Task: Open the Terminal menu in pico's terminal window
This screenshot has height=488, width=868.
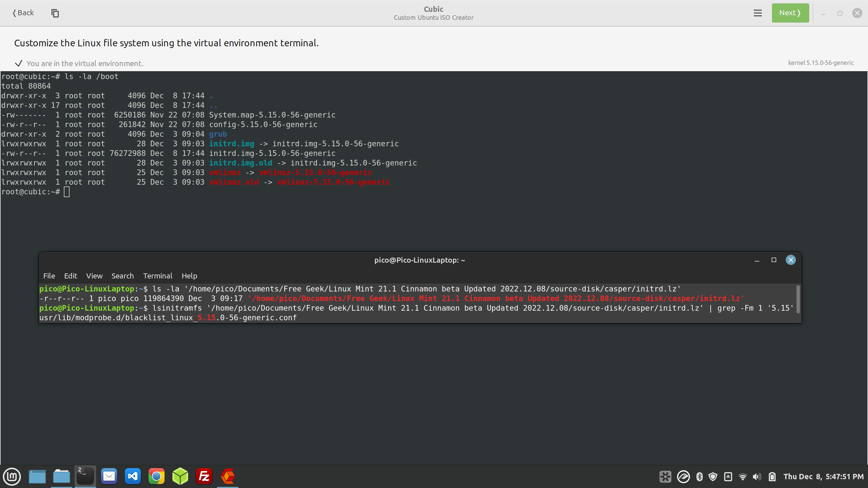Action: 158,276
